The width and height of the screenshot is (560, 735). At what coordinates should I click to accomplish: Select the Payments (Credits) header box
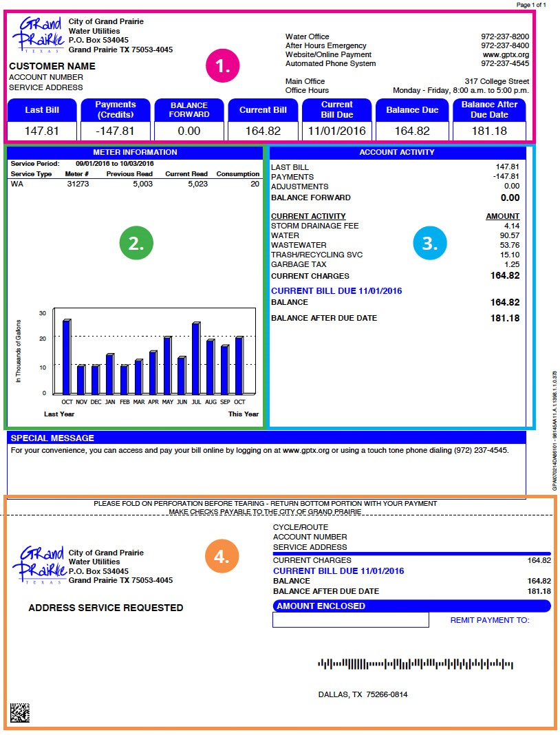click(x=116, y=109)
